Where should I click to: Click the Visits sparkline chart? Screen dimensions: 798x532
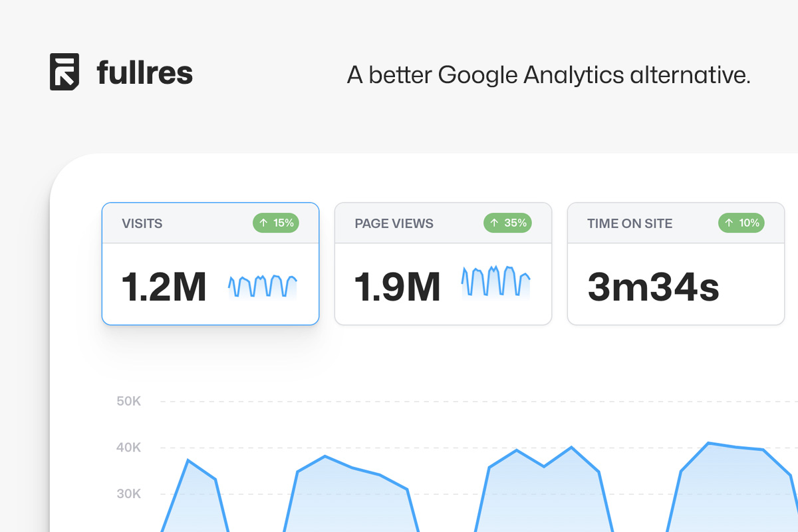[x=261, y=285]
